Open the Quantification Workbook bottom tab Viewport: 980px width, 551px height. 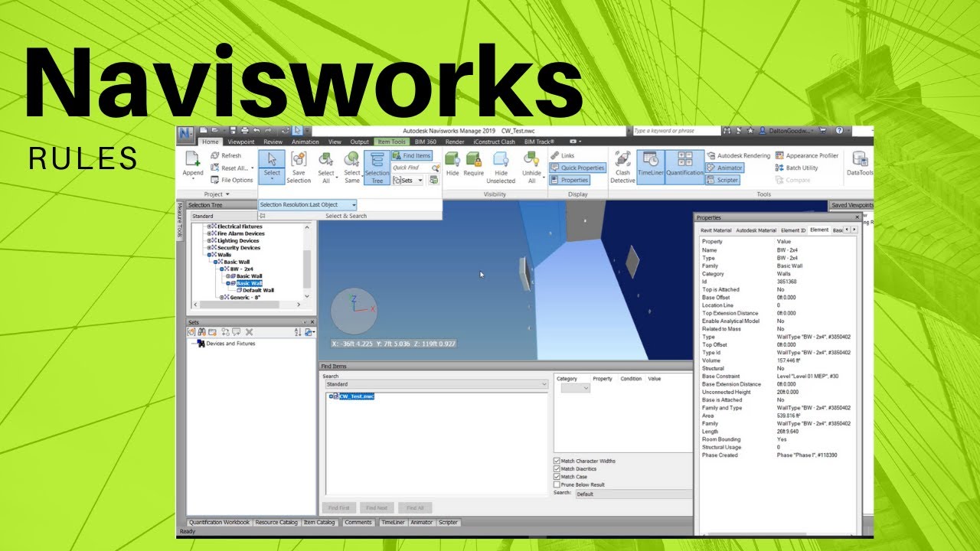coord(220,523)
